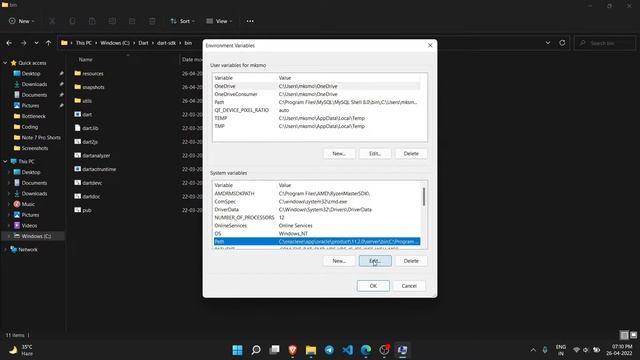
Task: Cancel the Environment Variables dialog
Action: click(x=409, y=286)
